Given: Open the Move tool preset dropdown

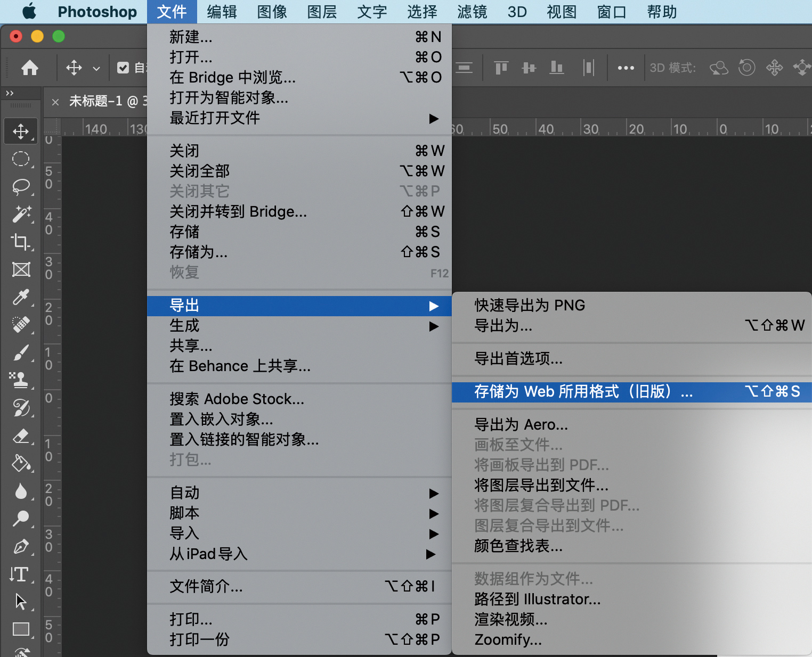Looking at the screenshot, I should click(x=96, y=68).
